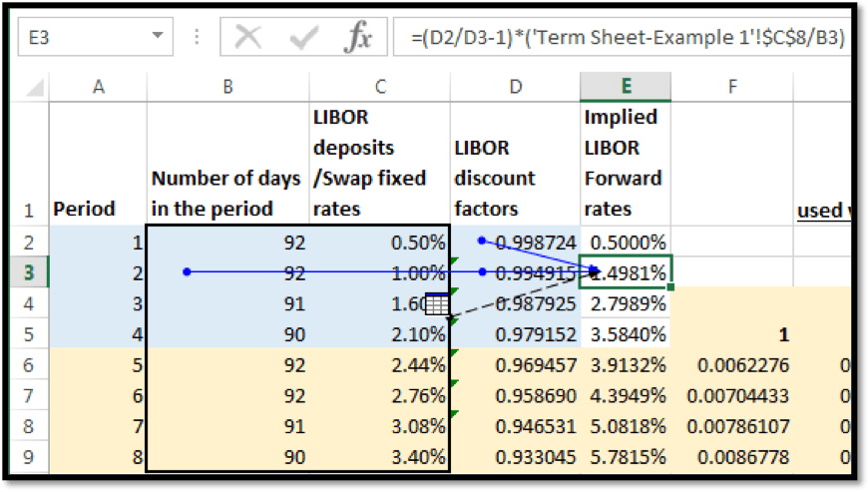Select row 5 header
The image size is (868, 492).
pyautogui.click(x=30, y=334)
